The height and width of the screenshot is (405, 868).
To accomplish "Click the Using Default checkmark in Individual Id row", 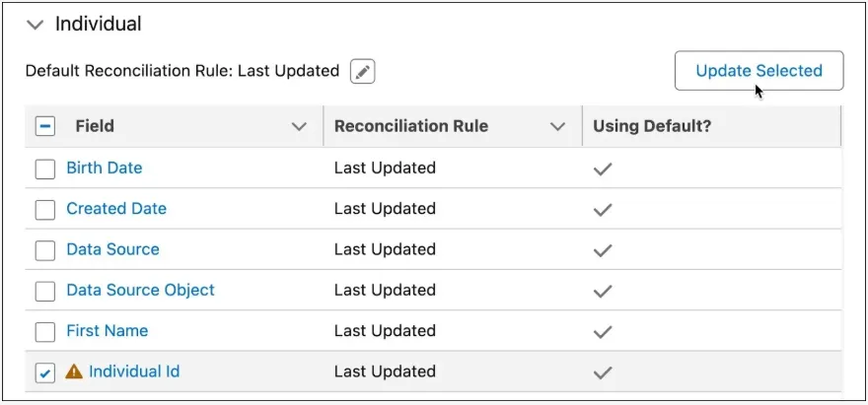I will click(602, 372).
